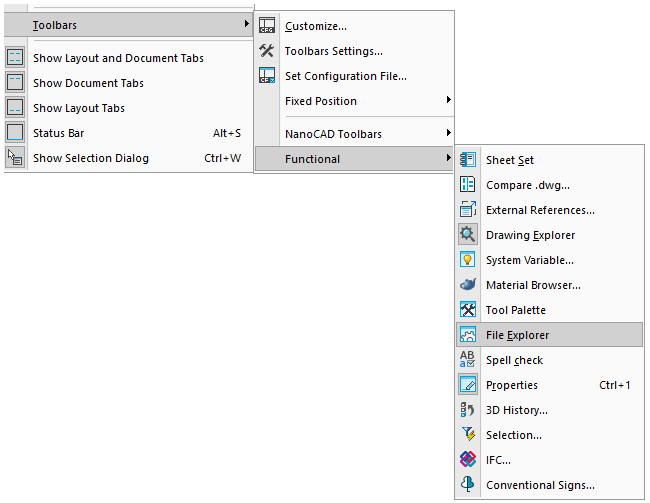650x503 pixels.
Task: Choose Set Configuration File...
Action: (x=345, y=76)
